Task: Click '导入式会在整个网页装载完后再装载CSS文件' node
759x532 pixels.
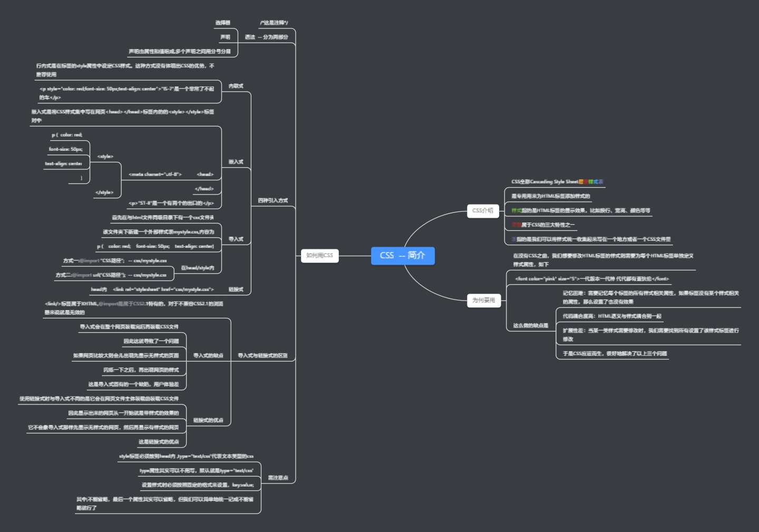Action: [129, 327]
